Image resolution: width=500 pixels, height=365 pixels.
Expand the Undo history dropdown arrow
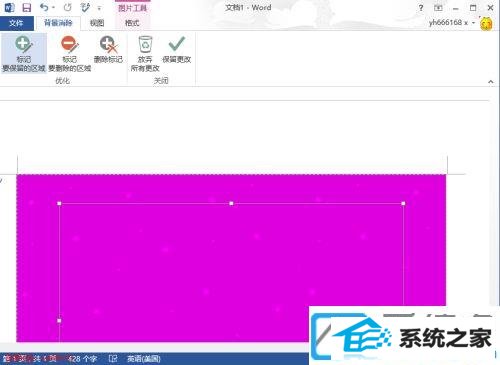point(53,8)
